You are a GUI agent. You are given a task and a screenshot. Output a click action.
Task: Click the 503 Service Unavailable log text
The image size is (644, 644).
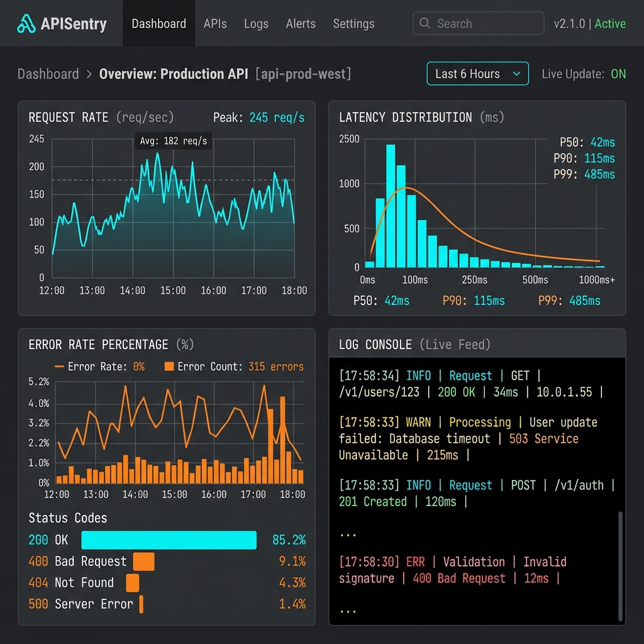click(458, 447)
